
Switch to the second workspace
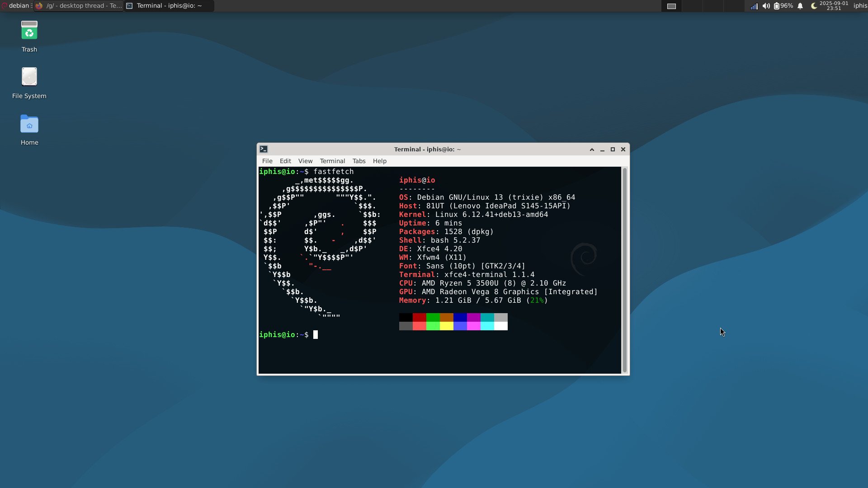click(692, 6)
